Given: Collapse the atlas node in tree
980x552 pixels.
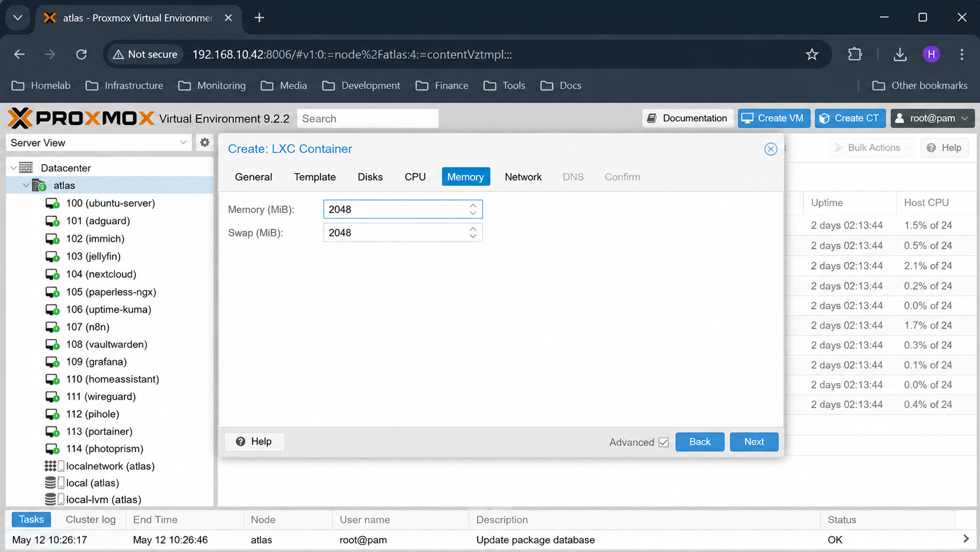Looking at the screenshot, I should click(26, 185).
